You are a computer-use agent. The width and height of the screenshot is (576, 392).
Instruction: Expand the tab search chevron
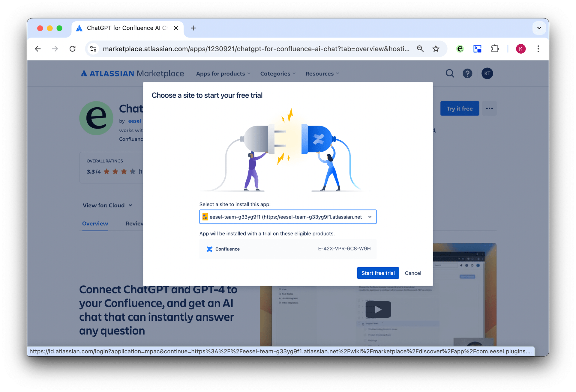[539, 28]
